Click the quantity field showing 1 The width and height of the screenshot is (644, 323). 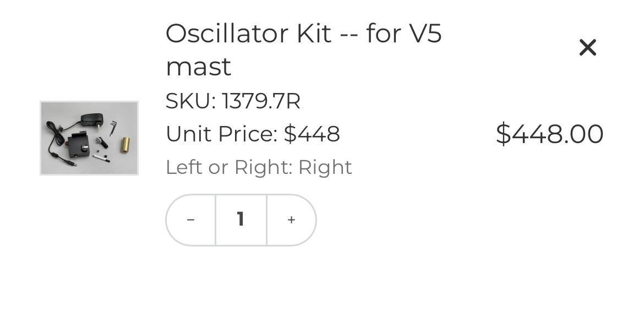[241, 220]
